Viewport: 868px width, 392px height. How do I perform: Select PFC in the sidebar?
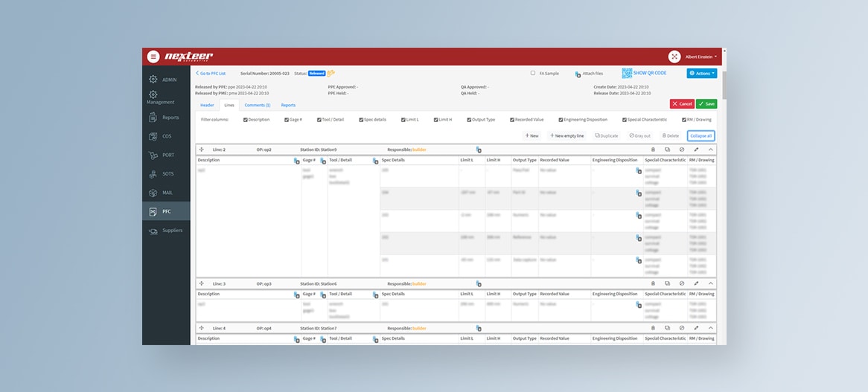point(166,211)
